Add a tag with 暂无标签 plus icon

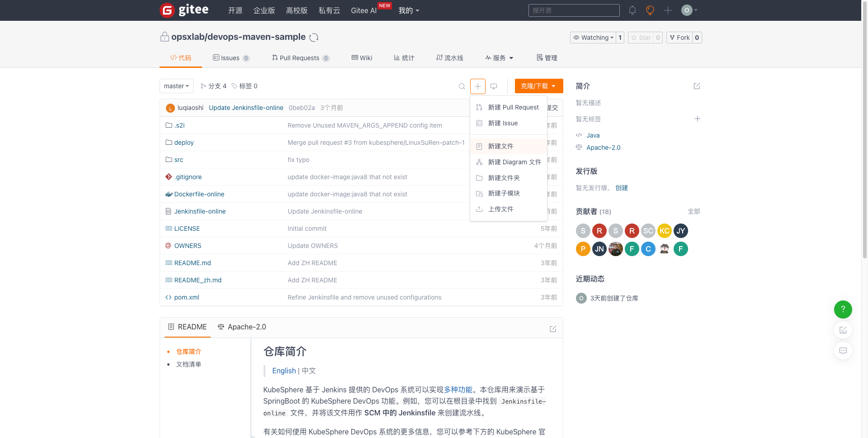click(x=698, y=119)
